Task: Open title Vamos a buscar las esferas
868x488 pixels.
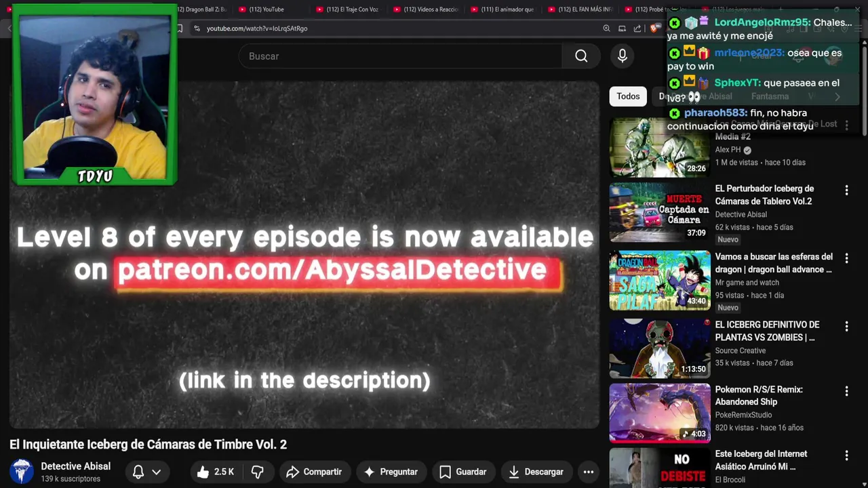Action: [x=774, y=263]
